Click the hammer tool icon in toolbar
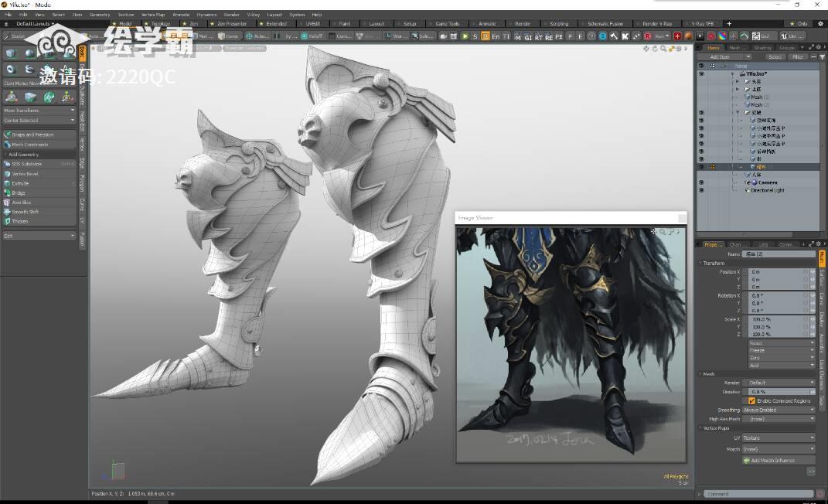Screen dimensions: 828x504 coord(614,36)
